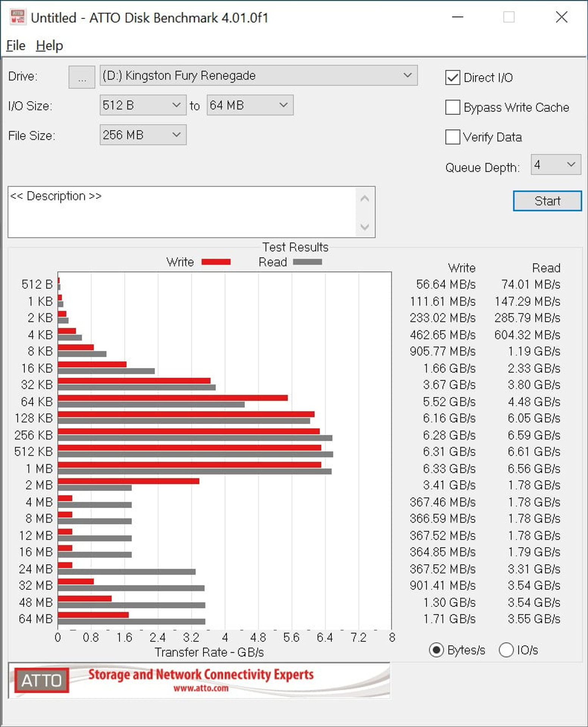This screenshot has width=588, height=727.
Task: Click the 74.01 MB/s read value
Action: (530, 284)
